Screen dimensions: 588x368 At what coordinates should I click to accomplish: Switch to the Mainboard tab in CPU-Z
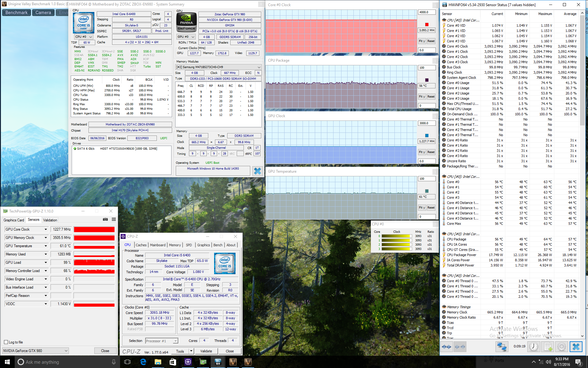pyautogui.click(x=157, y=245)
